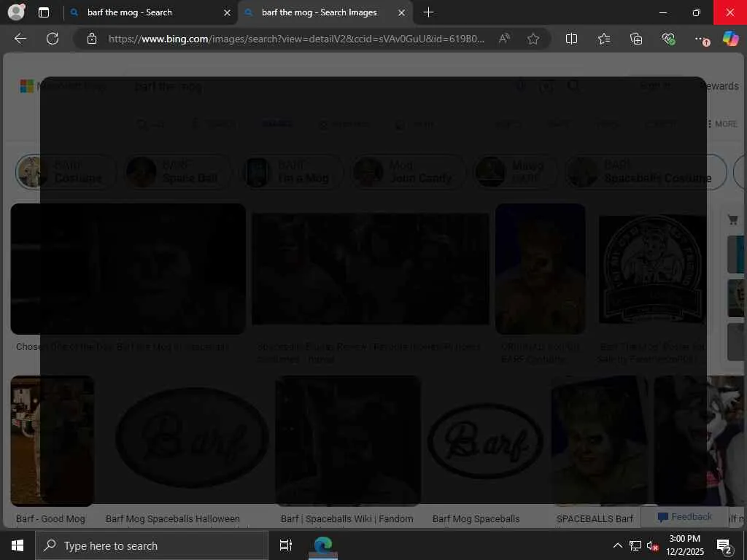
Task: Open 'Barf Mog Spaceballs Halloween' caption link
Action: click(x=172, y=518)
